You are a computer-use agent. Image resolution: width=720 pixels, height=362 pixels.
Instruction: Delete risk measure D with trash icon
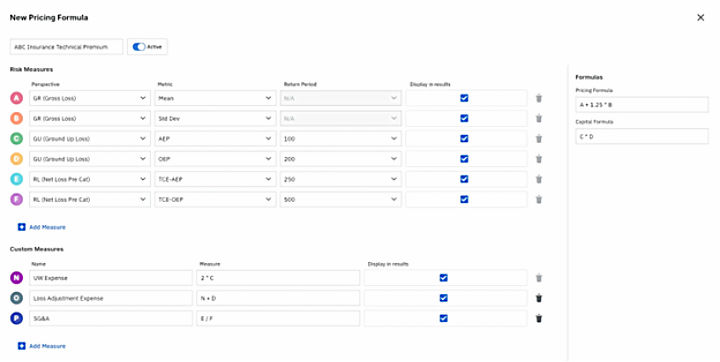tap(539, 158)
